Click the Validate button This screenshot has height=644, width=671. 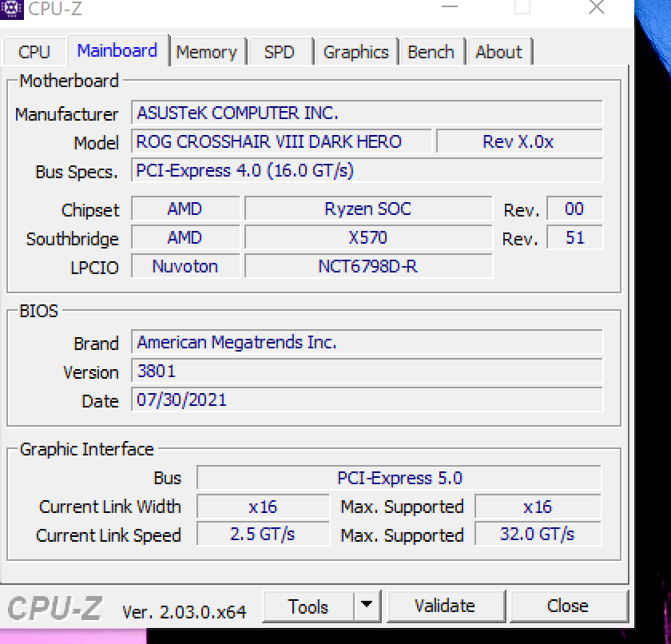point(445,606)
